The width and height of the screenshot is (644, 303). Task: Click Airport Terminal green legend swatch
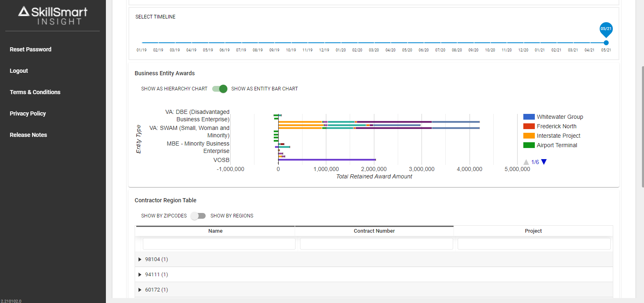click(529, 145)
